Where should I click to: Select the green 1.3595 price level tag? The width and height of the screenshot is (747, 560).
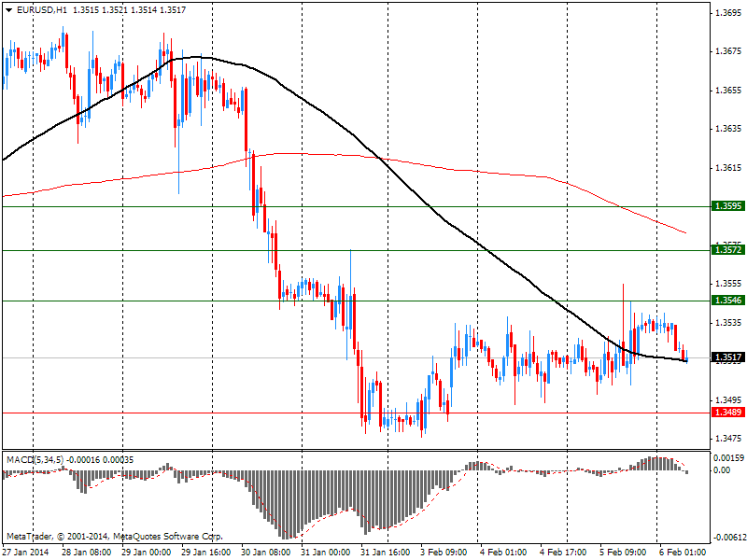[x=726, y=206]
